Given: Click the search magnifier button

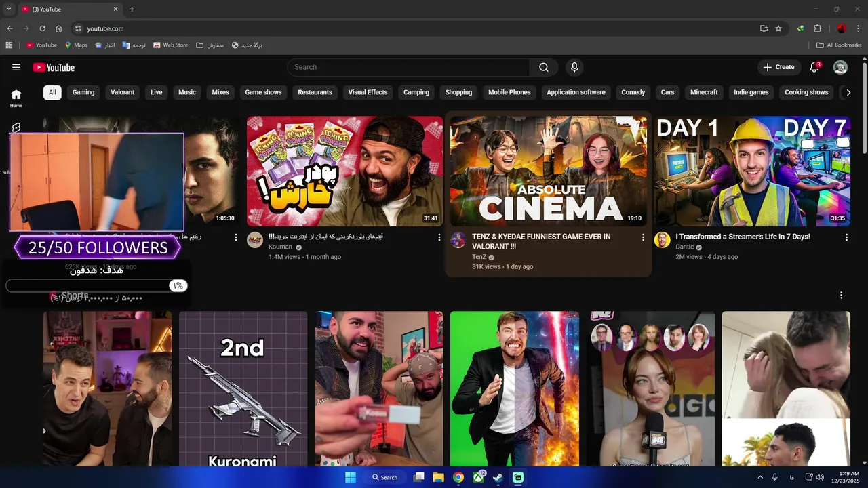Looking at the screenshot, I should pos(544,67).
